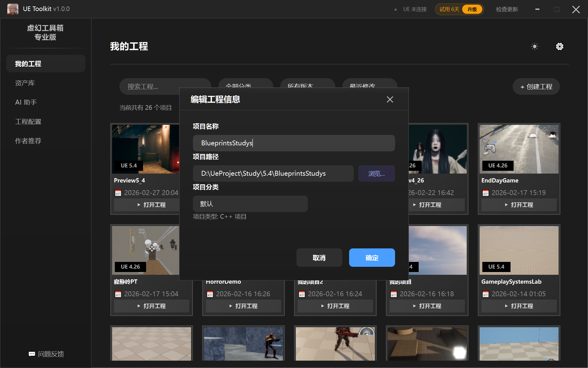This screenshot has width=588, height=368.
Task: Switch to the 资产库 asset library tab
Action: [x=25, y=83]
